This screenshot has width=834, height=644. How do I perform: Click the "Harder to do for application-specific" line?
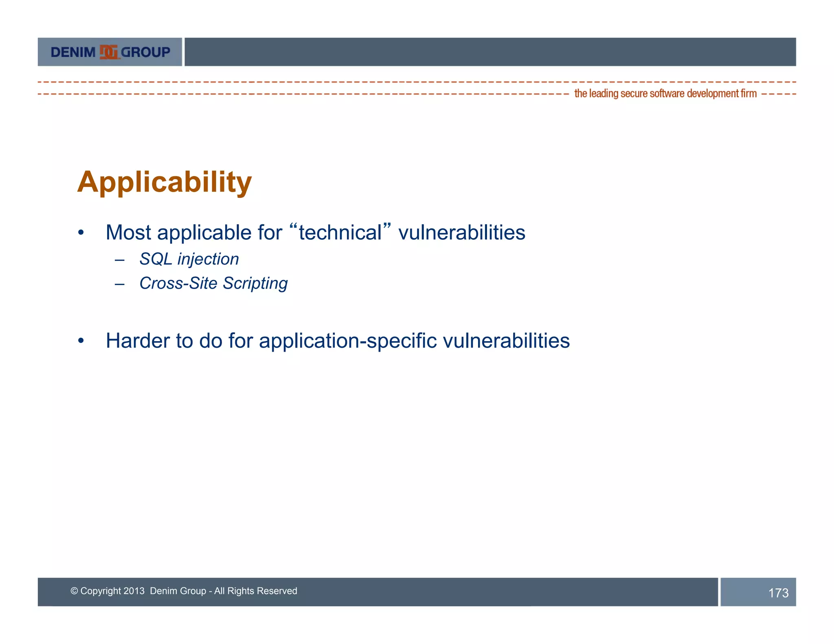(338, 341)
